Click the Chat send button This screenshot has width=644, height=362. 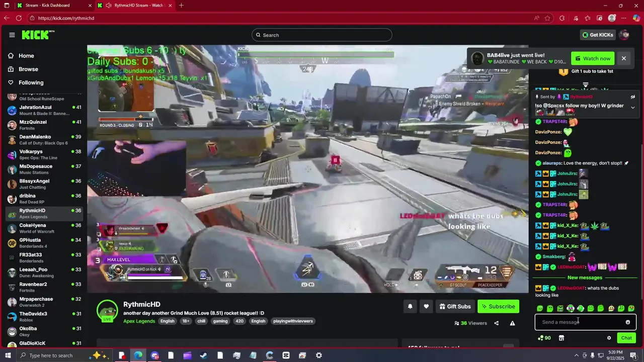[626, 338]
